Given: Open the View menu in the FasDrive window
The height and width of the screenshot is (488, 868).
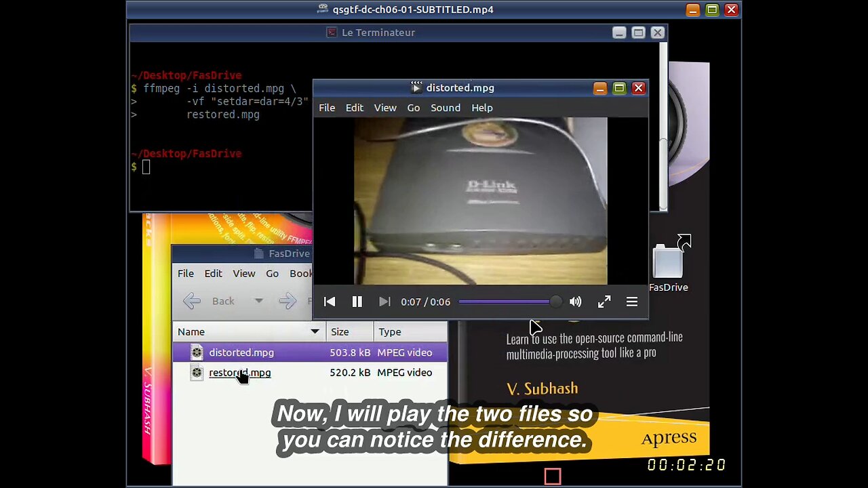Looking at the screenshot, I should 244,273.
